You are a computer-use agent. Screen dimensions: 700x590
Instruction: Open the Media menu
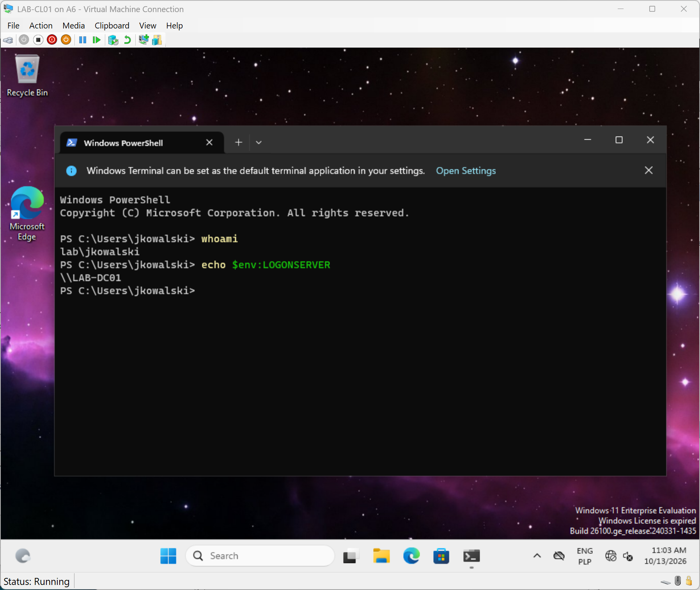pyautogui.click(x=73, y=26)
